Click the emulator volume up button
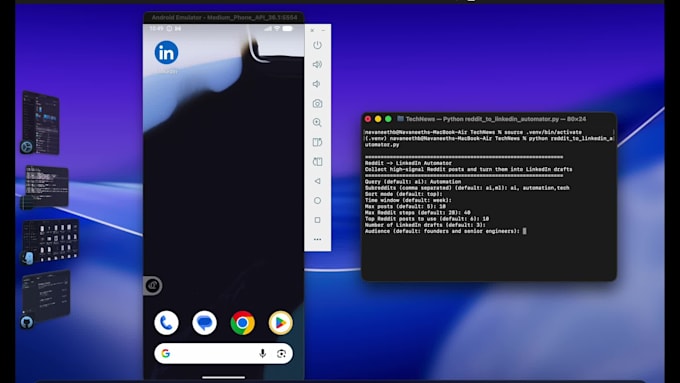The width and height of the screenshot is (680, 383). [x=317, y=65]
